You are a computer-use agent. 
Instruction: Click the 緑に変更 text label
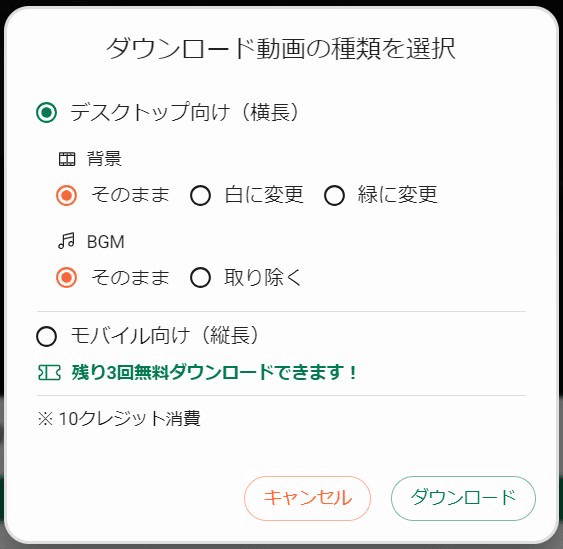397,195
